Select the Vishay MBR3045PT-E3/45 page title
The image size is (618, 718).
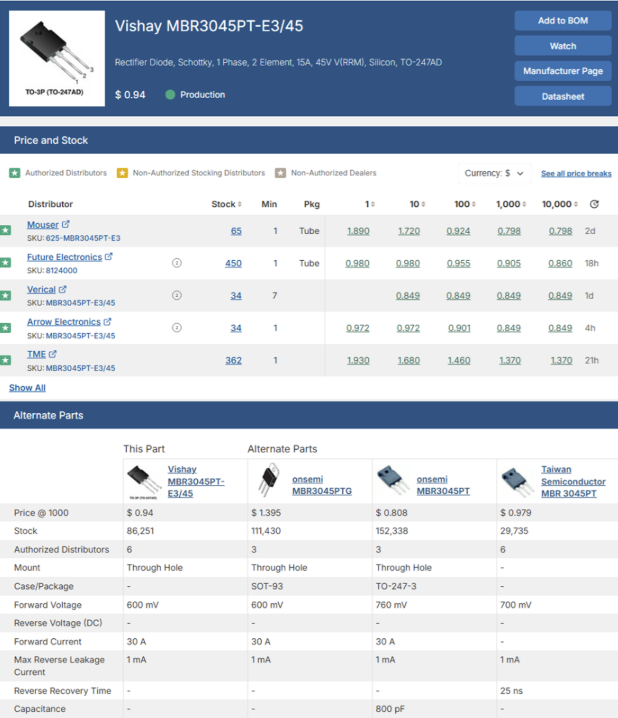coord(209,26)
